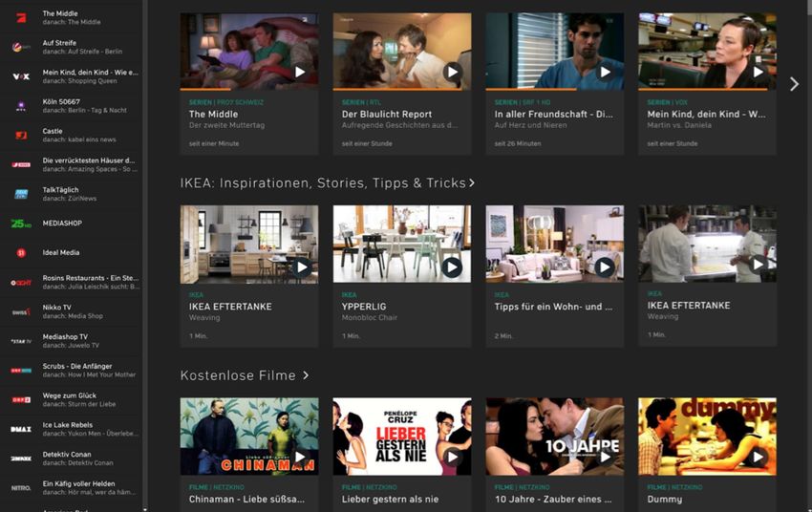
Task: Click the sidebar scrollbar down arrow
Action: coord(144,509)
